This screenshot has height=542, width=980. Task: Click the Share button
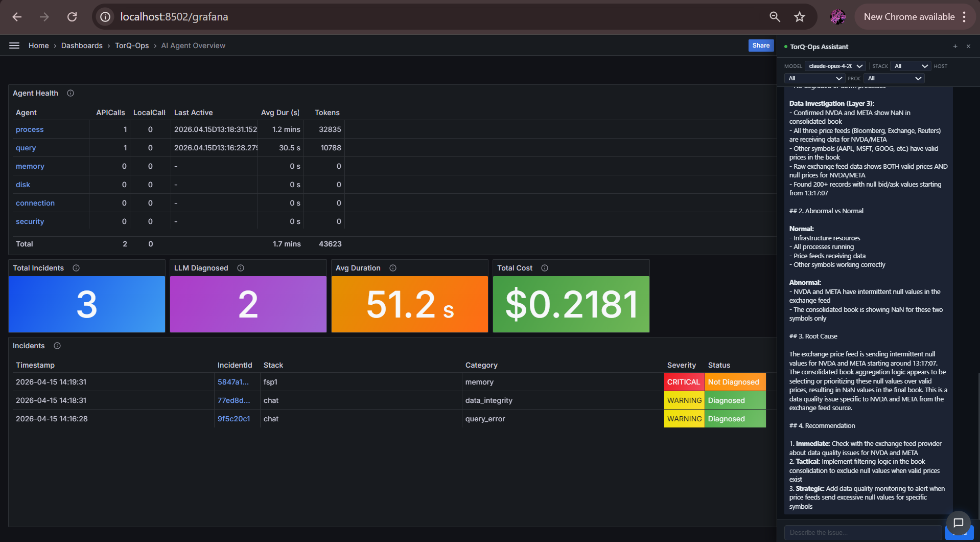pos(760,46)
